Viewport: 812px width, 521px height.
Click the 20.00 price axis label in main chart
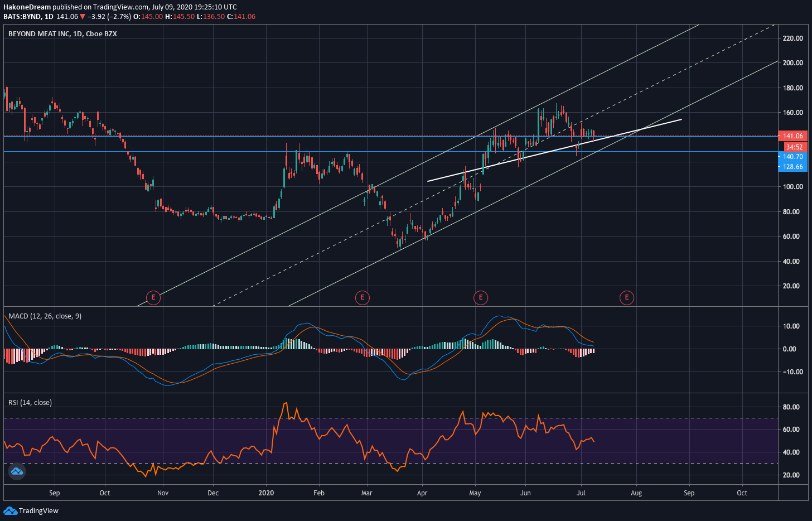click(791, 286)
